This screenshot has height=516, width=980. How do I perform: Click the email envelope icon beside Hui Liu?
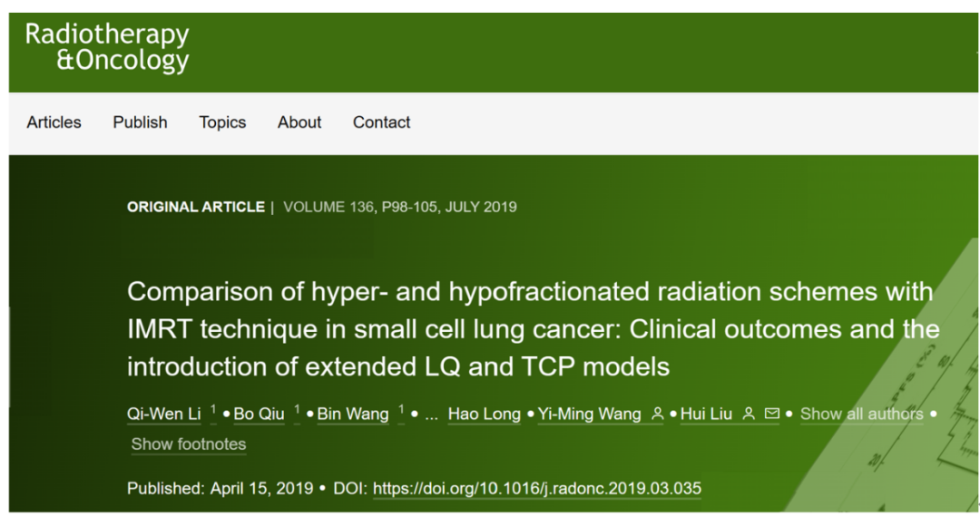tap(772, 413)
